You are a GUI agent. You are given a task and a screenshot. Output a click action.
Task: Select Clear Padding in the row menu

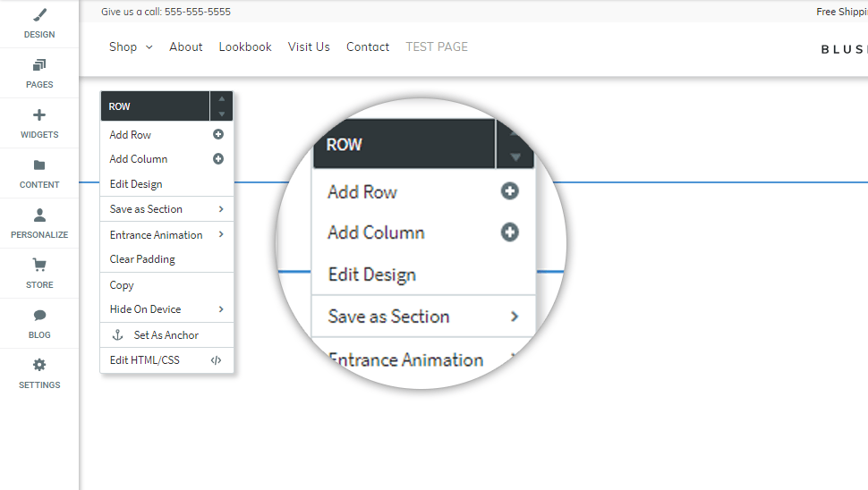click(x=142, y=259)
